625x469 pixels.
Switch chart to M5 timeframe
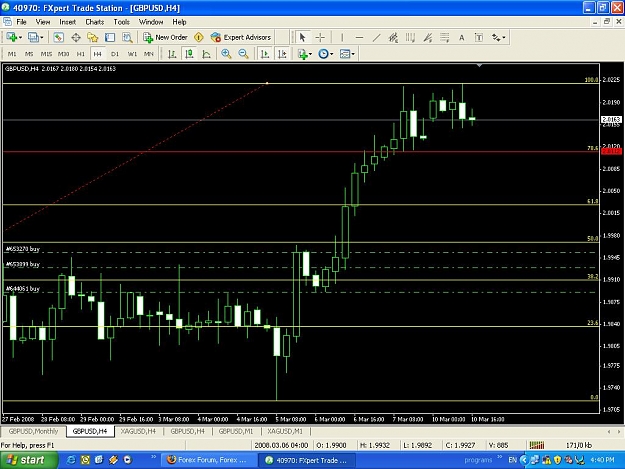click(x=29, y=54)
